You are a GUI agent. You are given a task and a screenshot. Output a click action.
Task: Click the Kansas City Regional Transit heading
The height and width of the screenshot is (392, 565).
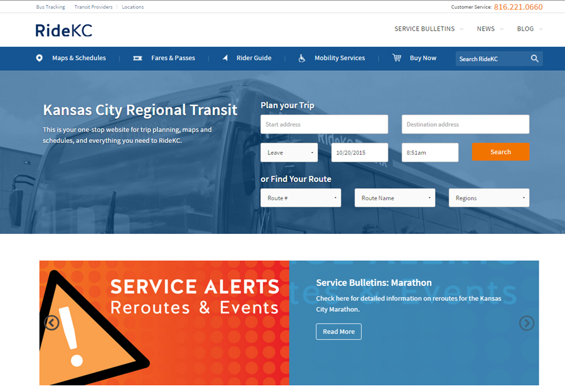[140, 110]
